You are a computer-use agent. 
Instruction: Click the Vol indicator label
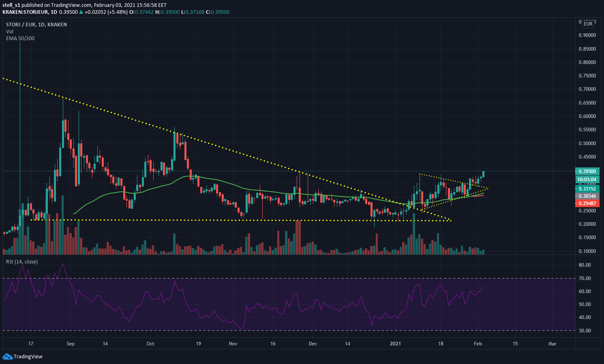tap(10, 32)
